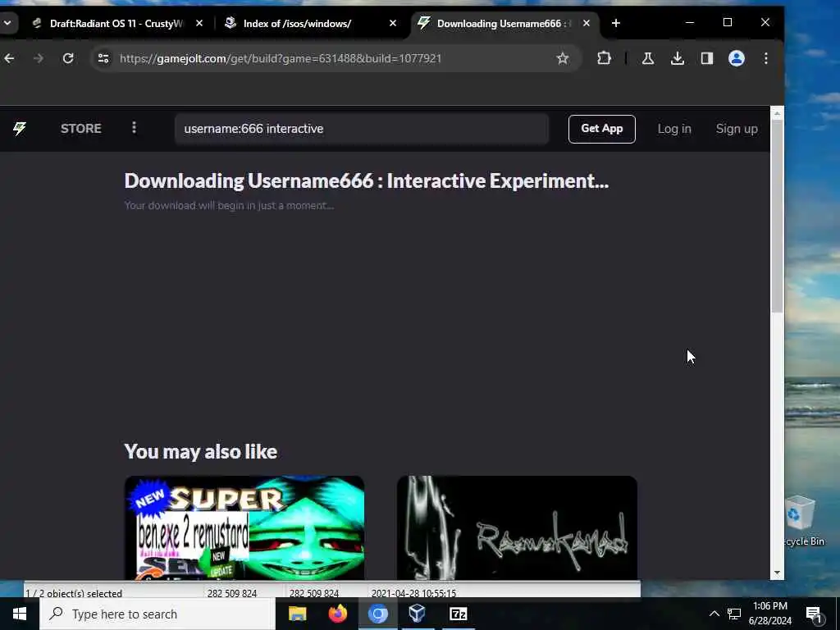Reload the Game Jolt page
The image size is (840, 630).
click(x=68, y=58)
